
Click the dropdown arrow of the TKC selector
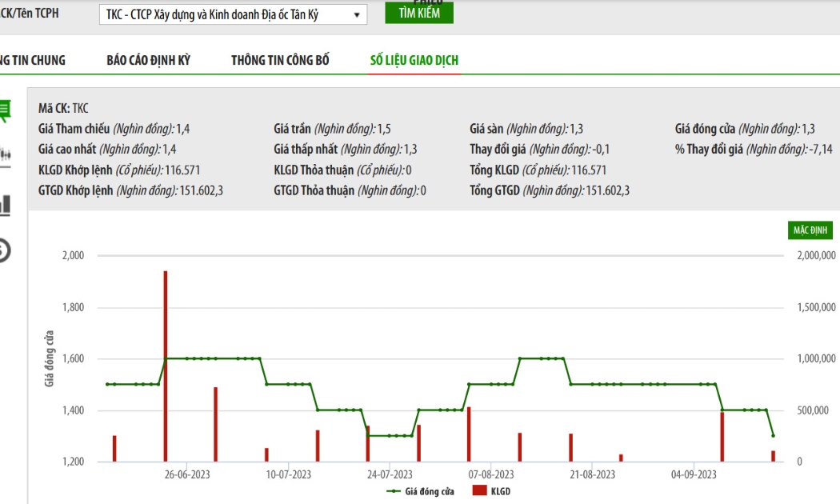[357, 15]
